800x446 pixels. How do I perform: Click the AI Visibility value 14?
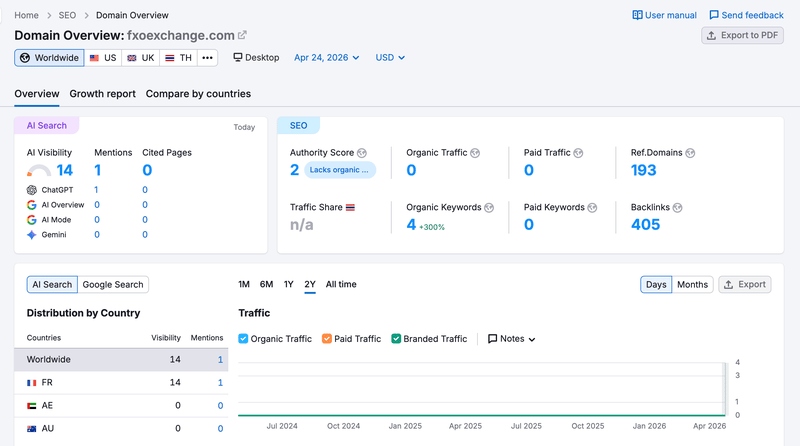[65, 170]
